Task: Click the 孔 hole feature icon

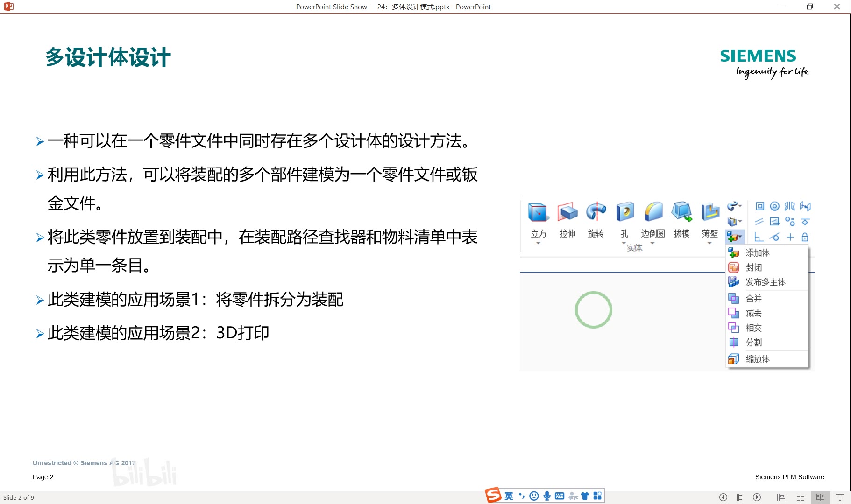Action: tap(624, 212)
